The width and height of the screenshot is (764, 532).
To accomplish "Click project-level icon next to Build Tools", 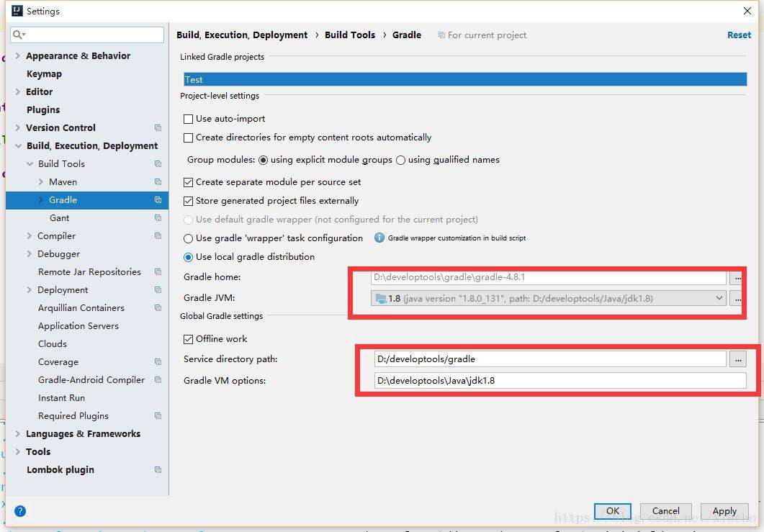I will [158, 163].
